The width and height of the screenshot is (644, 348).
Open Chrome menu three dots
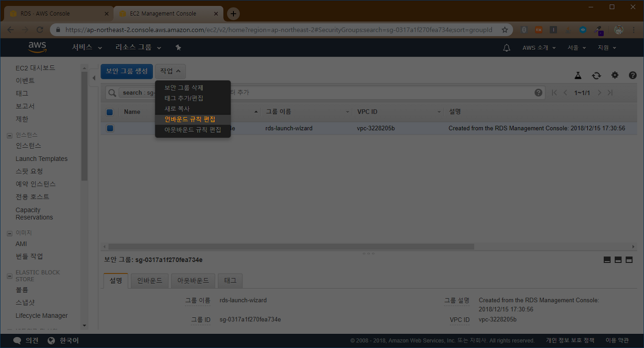pyautogui.click(x=634, y=30)
